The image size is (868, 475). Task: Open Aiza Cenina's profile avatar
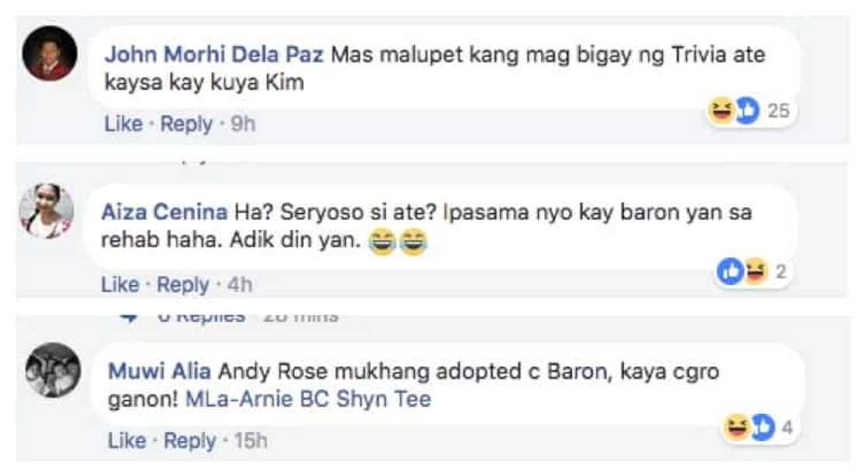(x=46, y=211)
